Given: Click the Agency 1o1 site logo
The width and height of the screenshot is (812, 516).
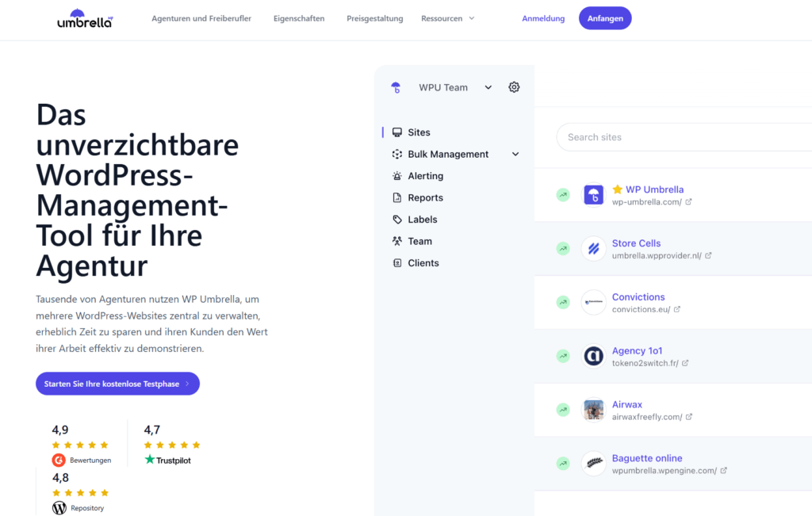Looking at the screenshot, I should click(x=593, y=357).
